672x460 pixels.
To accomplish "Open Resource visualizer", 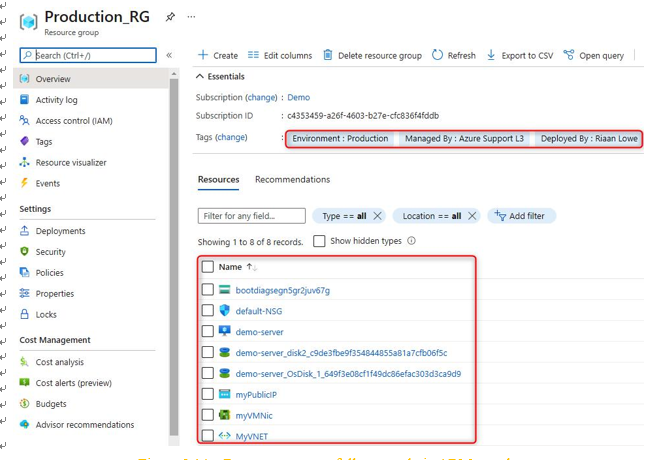I will [71, 162].
